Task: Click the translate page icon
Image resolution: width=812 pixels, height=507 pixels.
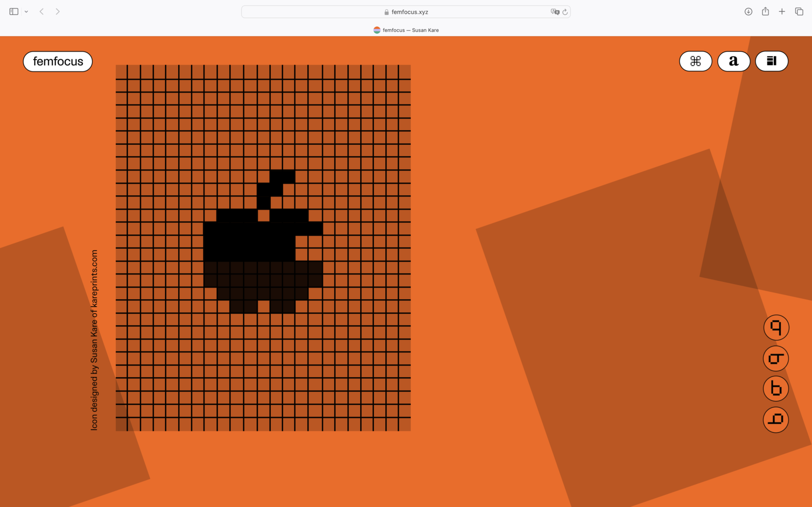Action: tap(555, 12)
